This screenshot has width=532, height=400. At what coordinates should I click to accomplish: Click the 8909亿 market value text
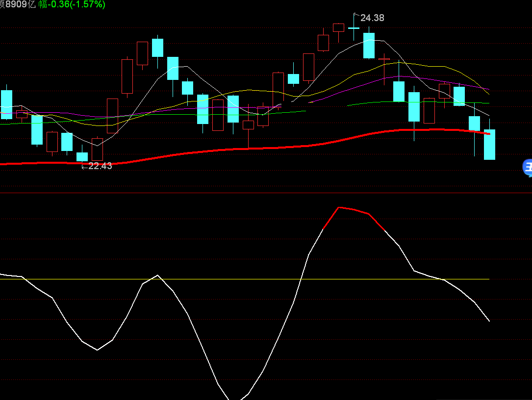(x=21, y=4)
